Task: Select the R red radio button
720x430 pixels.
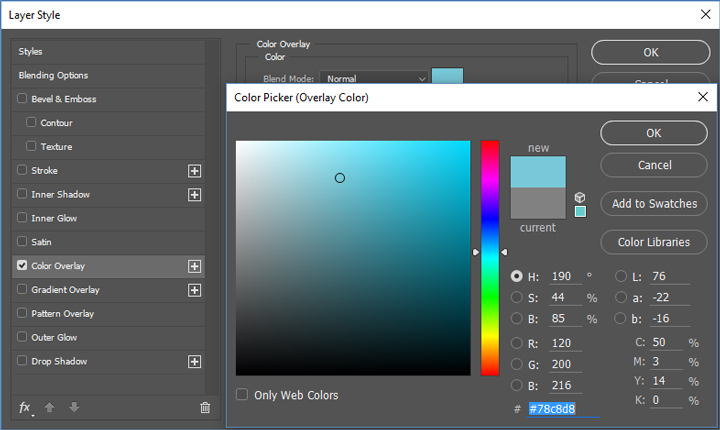Action: click(517, 343)
